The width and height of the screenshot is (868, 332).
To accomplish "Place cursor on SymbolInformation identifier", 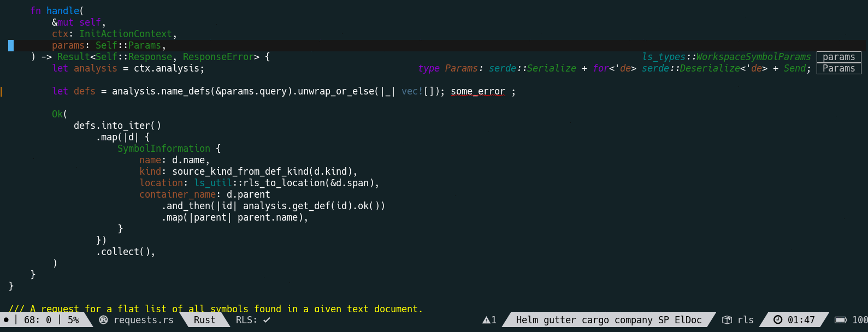I will (164, 149).
